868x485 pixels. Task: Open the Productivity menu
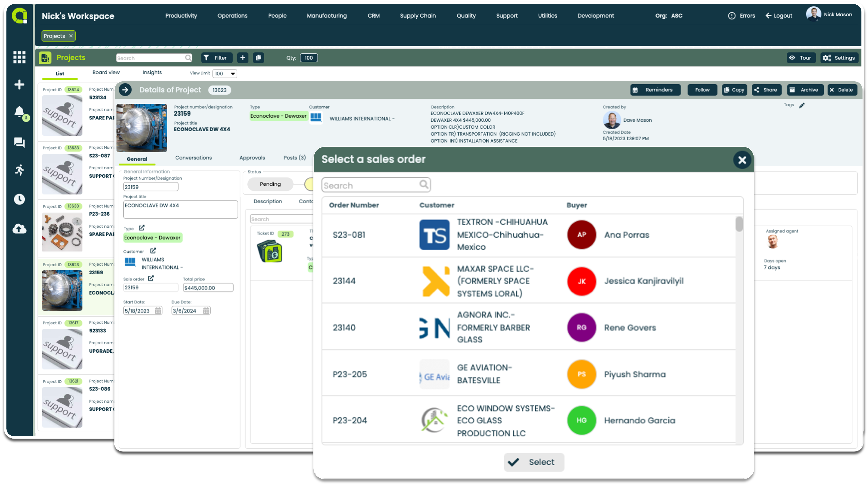(181, 15)
